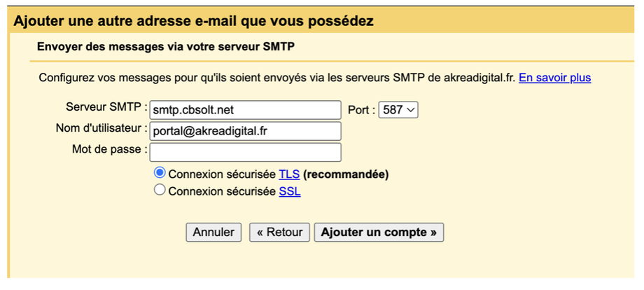Click the Serveur SMTP input field
This screenshot has width=644, height=290.
point(245,110)
